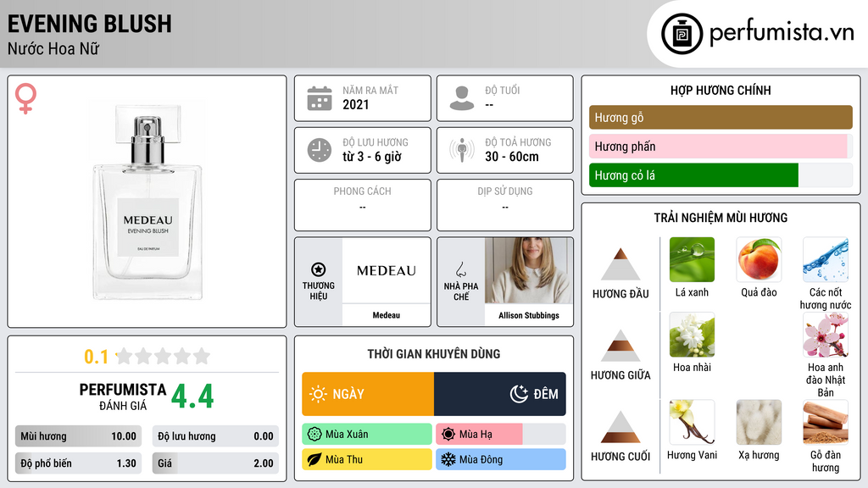Click the Medeau brand name link
The height and width of the screenshot is (488, 868).
tap(386, 315)
